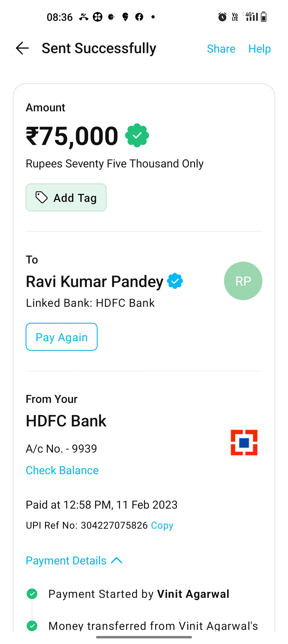Viewport: 288px width, 644px height.
Task: Tap the blue verified badge near Ravi Kumar Pandey
Action: 175,281
